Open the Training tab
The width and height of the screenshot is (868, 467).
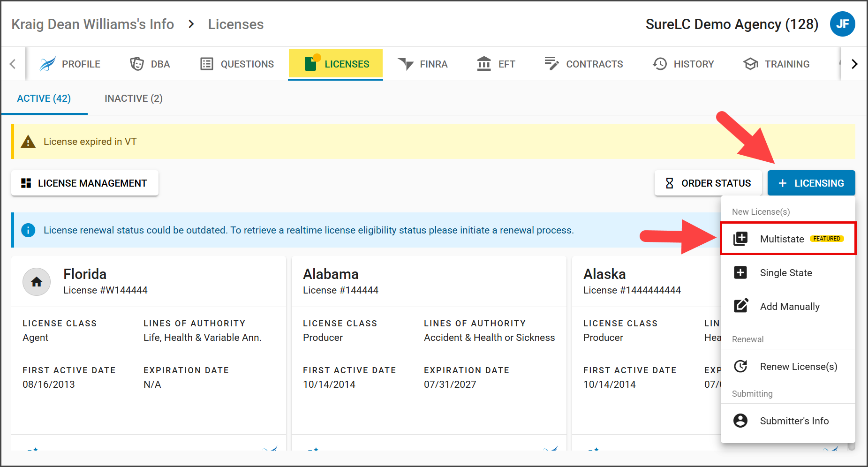pyautogui.click(x=777, y=64)
